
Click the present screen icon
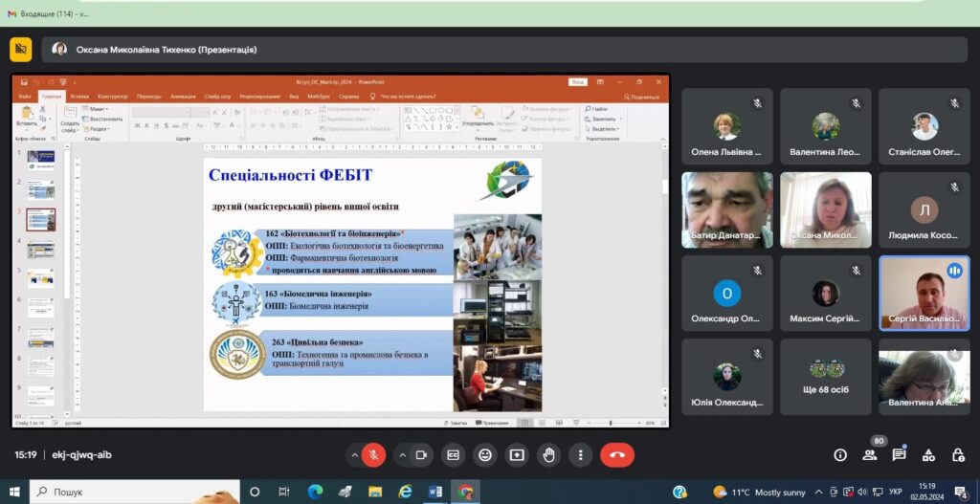[x=517, y=455]
